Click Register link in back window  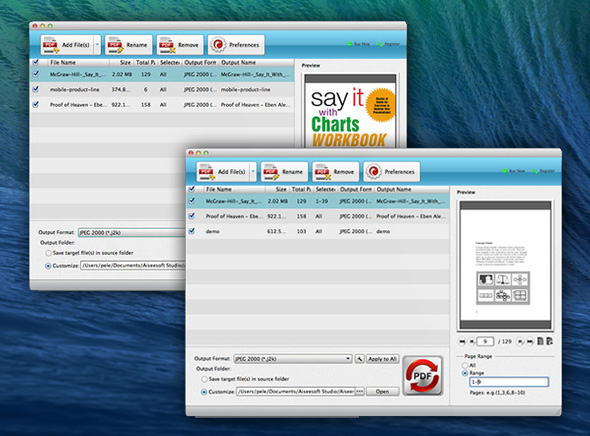(389, 44)
